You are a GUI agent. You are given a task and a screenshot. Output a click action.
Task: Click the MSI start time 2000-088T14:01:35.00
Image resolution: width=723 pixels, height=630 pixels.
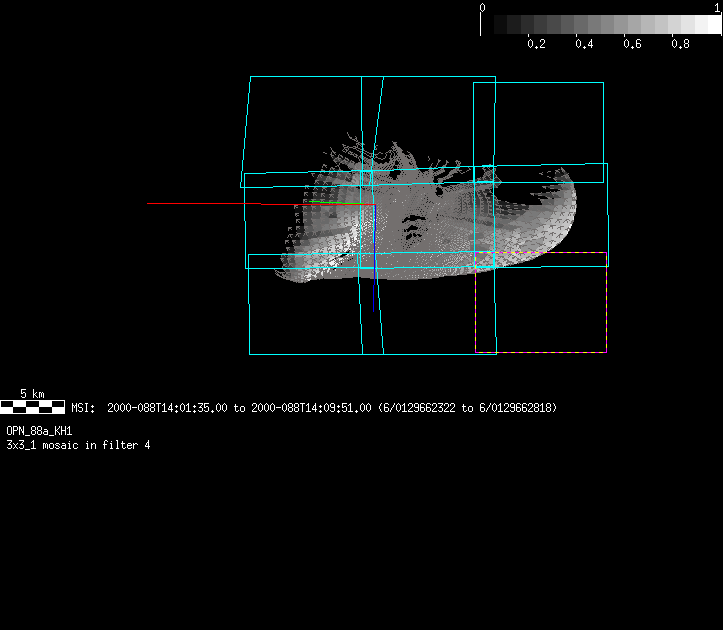click(167, 408)
